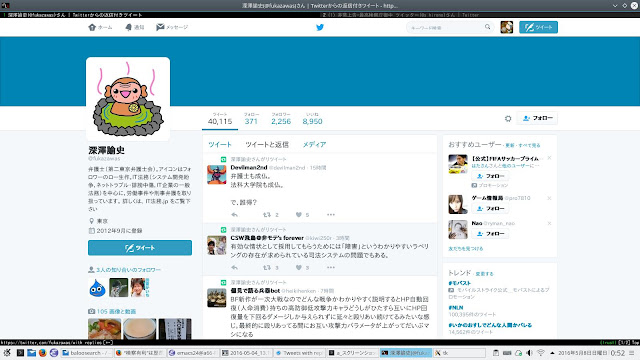640x360 pixels.
Task: Open your account avatar menu in header
Action: pos(507,27)
